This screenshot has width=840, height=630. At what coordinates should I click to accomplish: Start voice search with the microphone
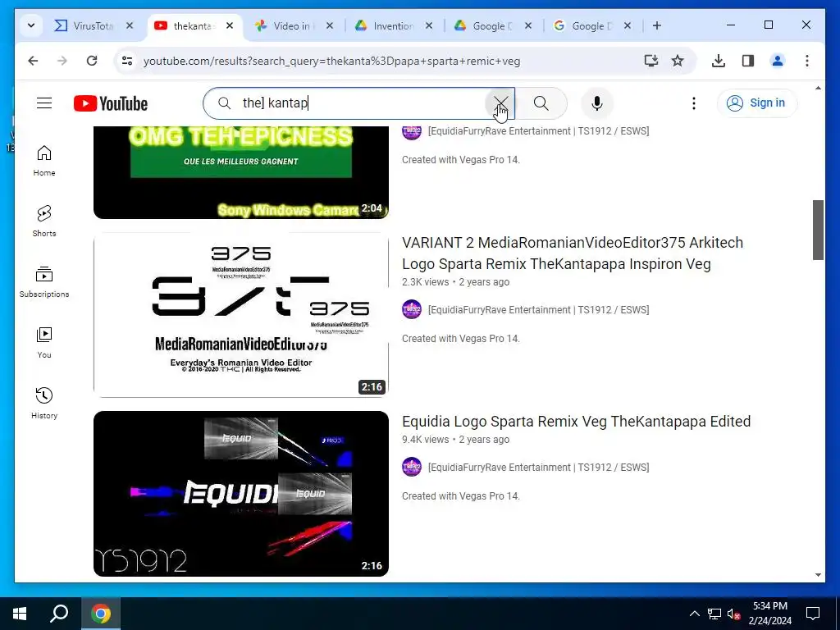[x=597, y=103]
